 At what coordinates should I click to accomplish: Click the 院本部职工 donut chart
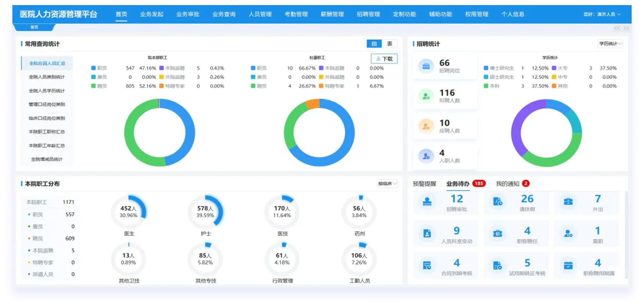click(x=160, y=133)
